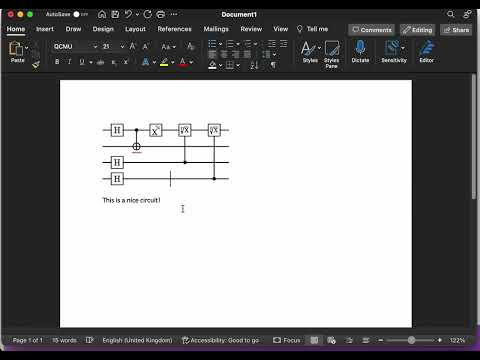Open the more commands ellipsis

pyautogui.click(x=174, y=14)
